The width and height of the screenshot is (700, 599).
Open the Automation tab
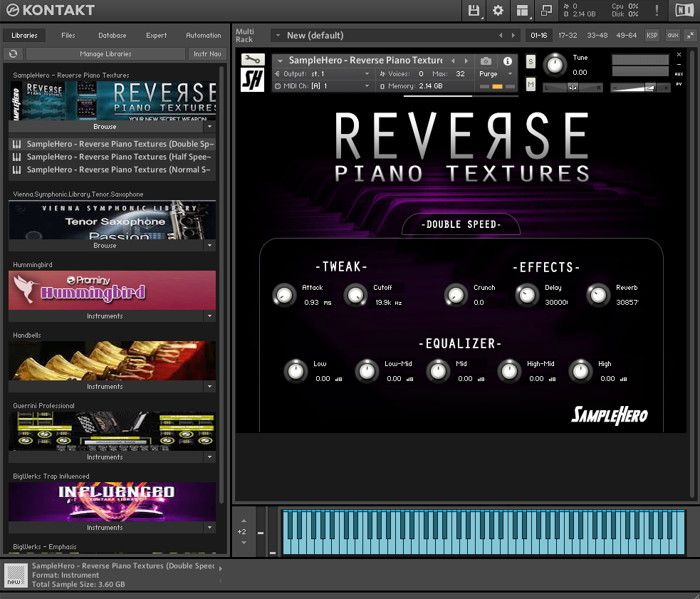tap(204, 36)
